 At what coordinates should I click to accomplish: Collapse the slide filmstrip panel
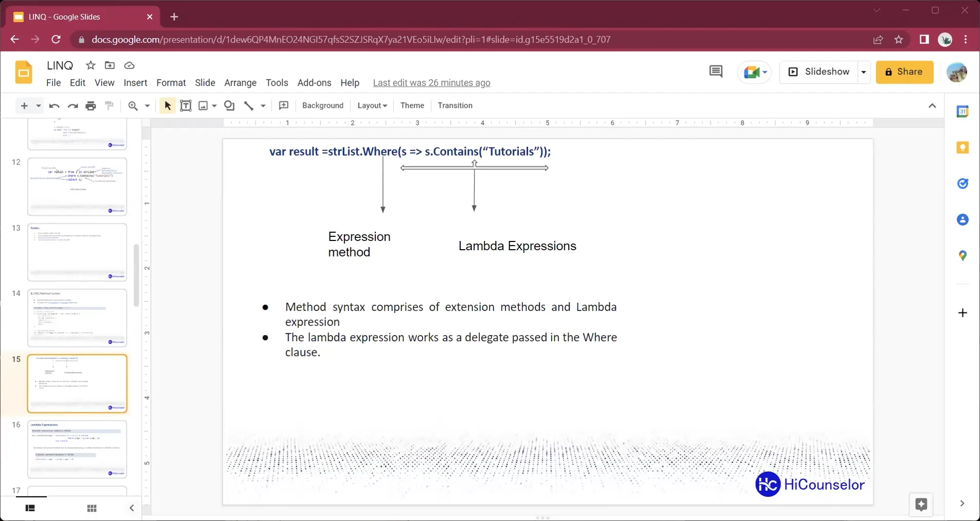click(x=132, y=509)
